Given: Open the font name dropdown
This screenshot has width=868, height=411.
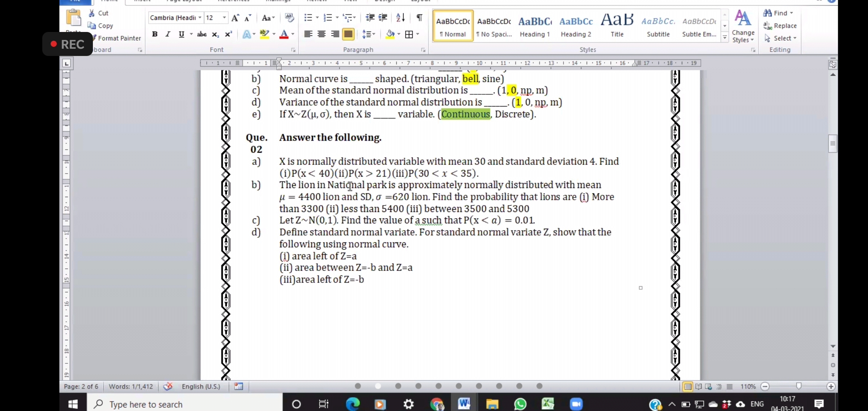Looking at the screenshot, I should (x=199, y=18).
